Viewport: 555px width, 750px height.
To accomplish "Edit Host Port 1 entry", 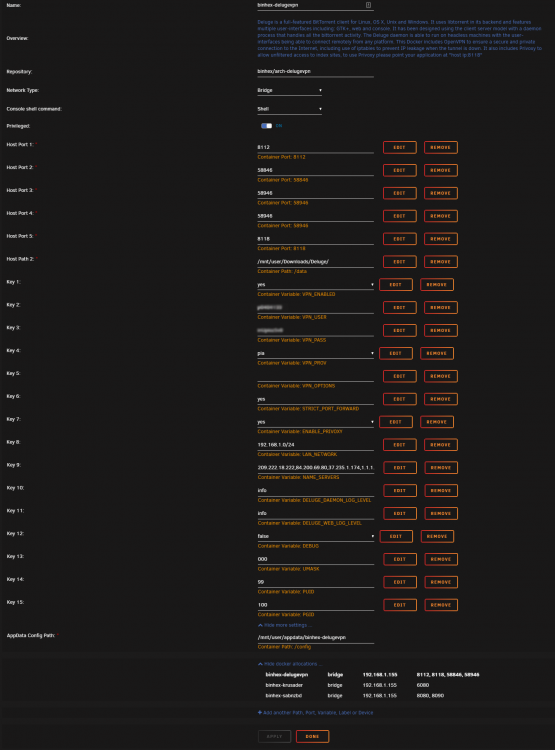I will 400,147.
